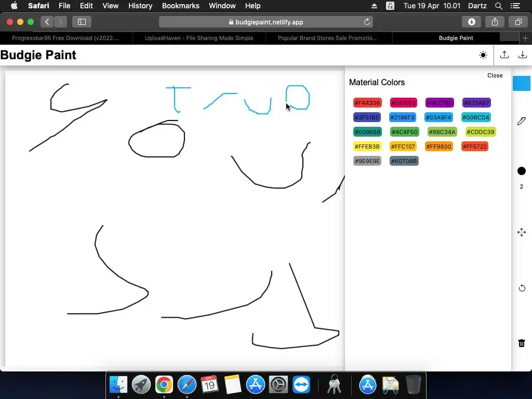The image size is (532, 399).
Task: Open TeamViewer from the dock
Action: 301,384
